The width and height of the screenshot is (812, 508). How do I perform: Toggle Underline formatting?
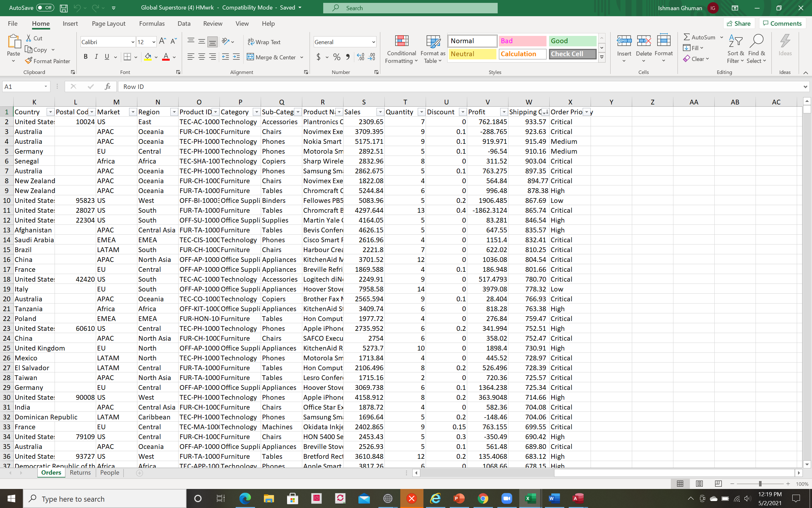click(x=107, y=57)
